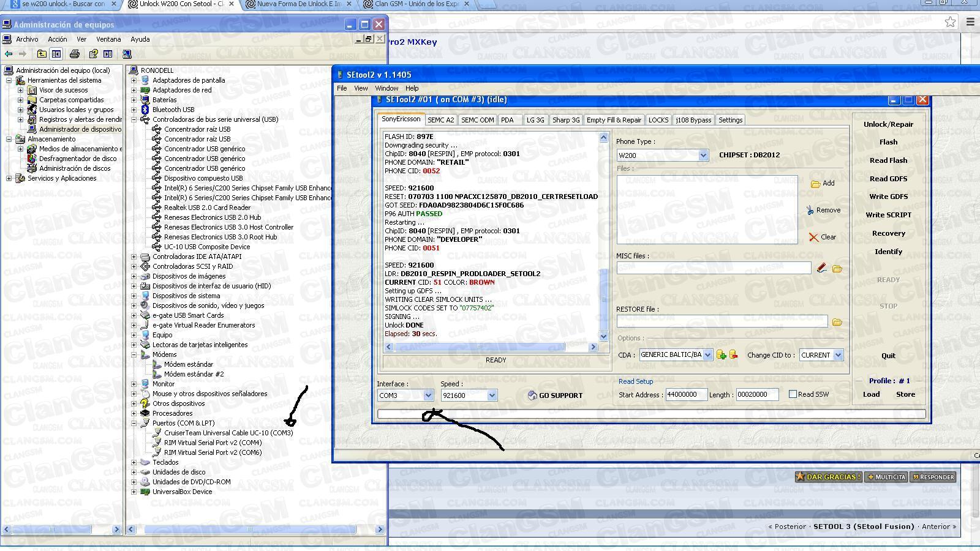Viewport: 980px width, 551px height.
Task: Open the Speed 921600 dropdown
Action: click(492, 395)
